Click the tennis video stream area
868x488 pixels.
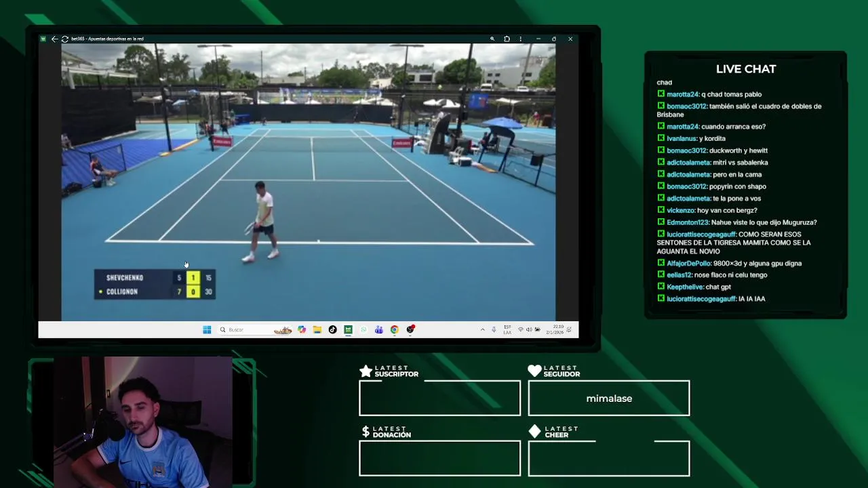[309, 181]
